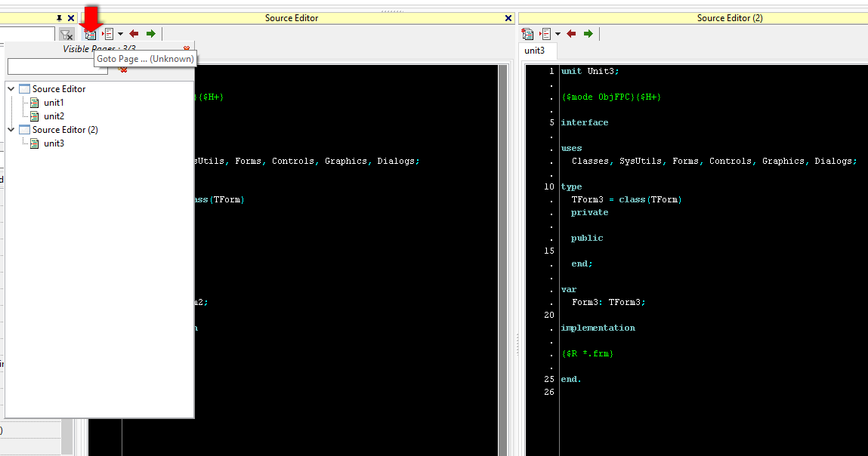The image size is (868, 456).
Task: Click 'interface' keyword in right editor
Action: click(585, 122)
